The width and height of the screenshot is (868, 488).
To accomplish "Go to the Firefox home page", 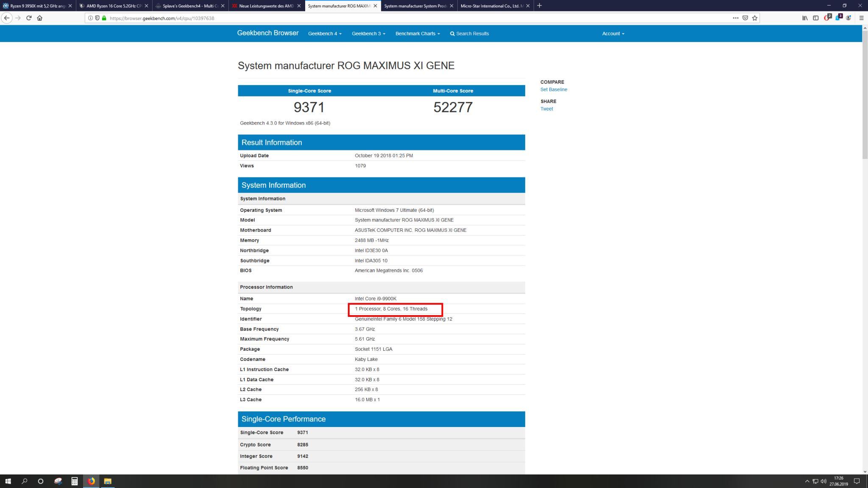I will 40,18.
